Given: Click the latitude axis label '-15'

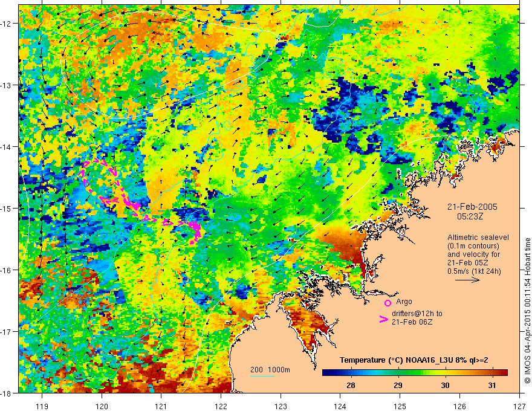Looking at the screenshot, I should point(5,208).
